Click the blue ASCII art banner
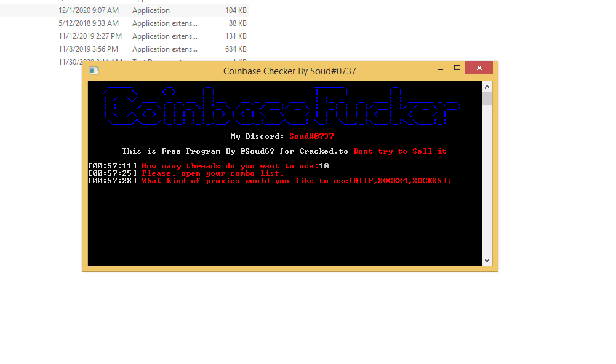616x364 pixels. coord(283,106)
